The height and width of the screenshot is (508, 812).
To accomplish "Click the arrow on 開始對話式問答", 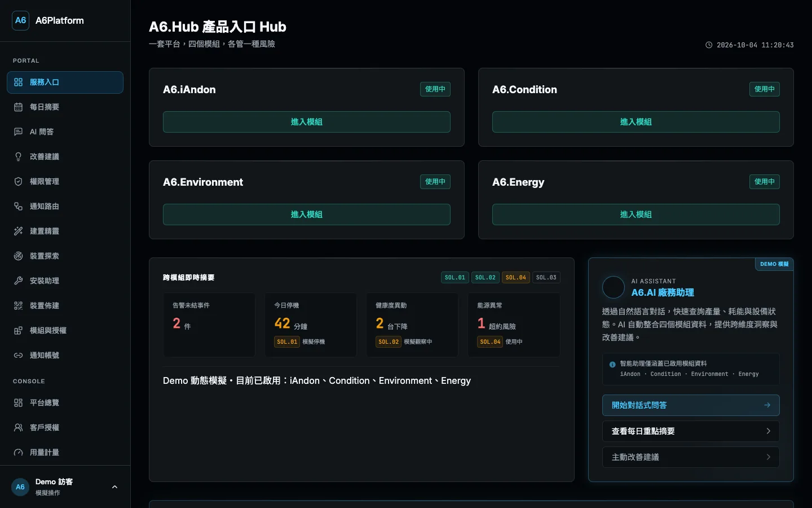I will (x=767, y=405).
